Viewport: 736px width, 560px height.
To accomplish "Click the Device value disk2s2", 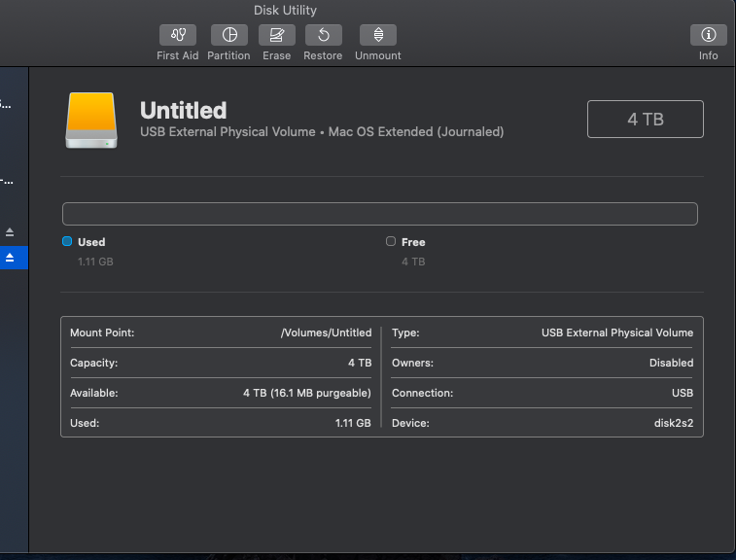I will coord(674,423).
